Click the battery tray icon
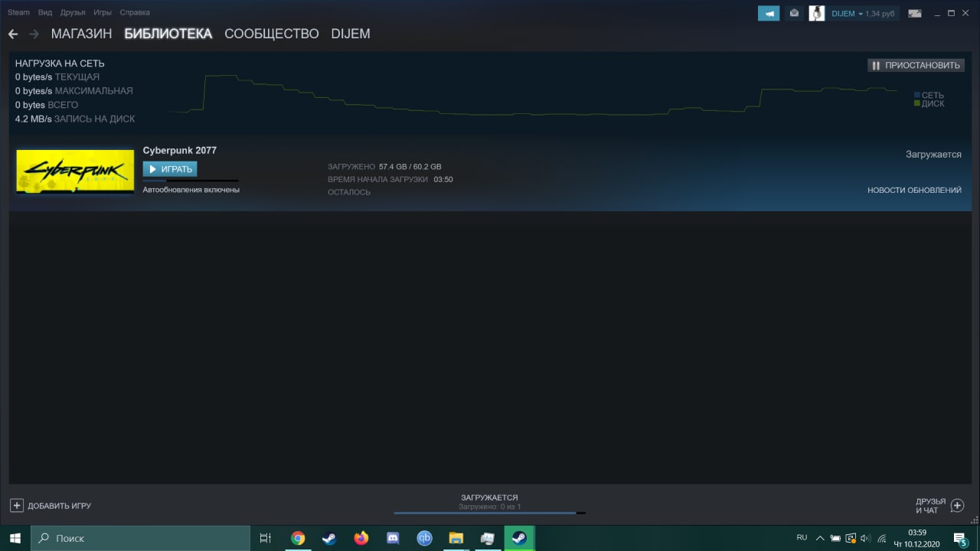Screen dimensions: 980x551 (835, 538)
